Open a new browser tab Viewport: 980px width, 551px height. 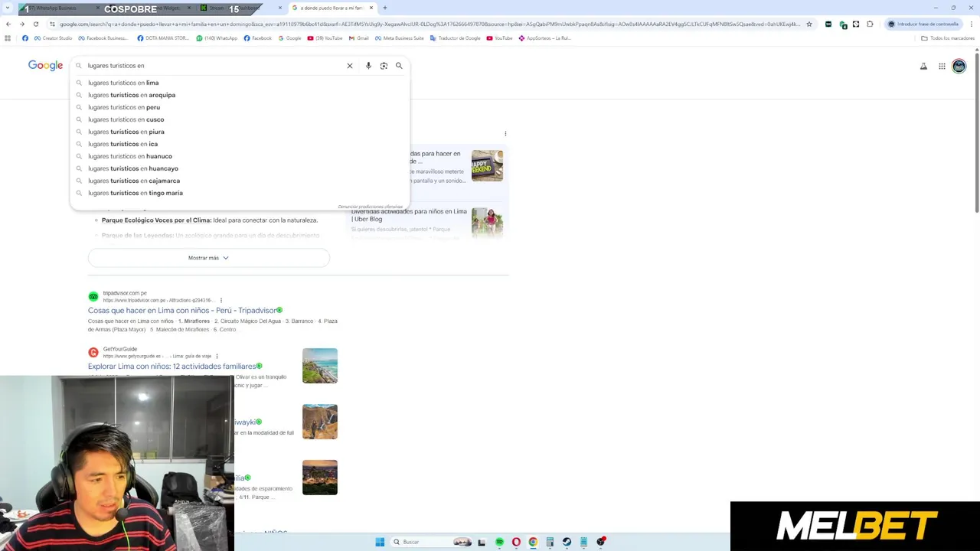385,8
